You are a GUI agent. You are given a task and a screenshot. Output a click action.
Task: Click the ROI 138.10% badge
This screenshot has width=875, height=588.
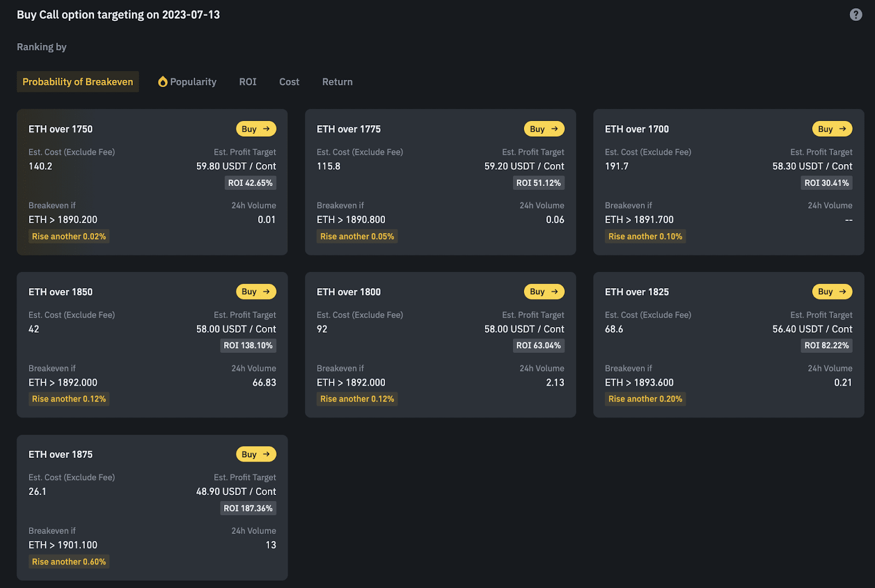click(x=248, y=346)
